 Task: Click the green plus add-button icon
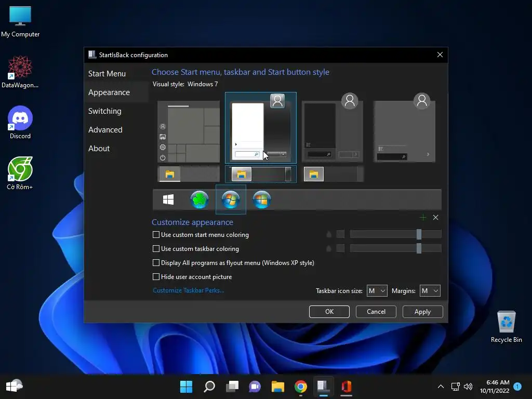(423, 218)
